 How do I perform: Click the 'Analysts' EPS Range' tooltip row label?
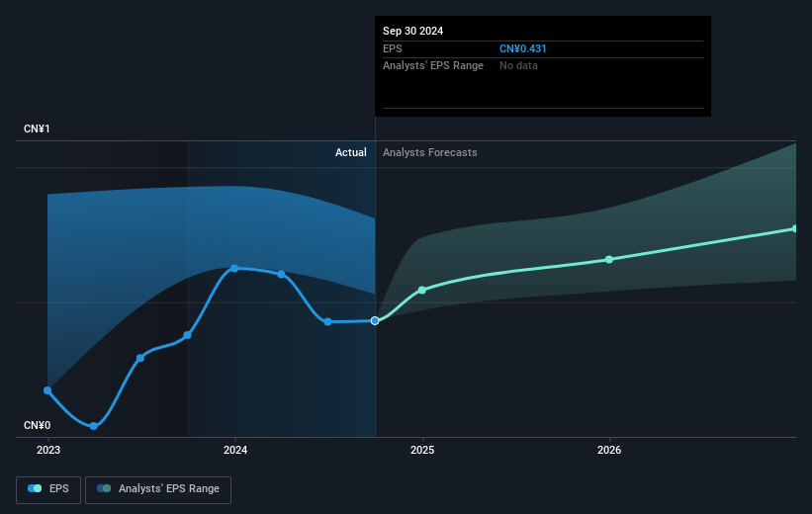click(x=433, y=66)
